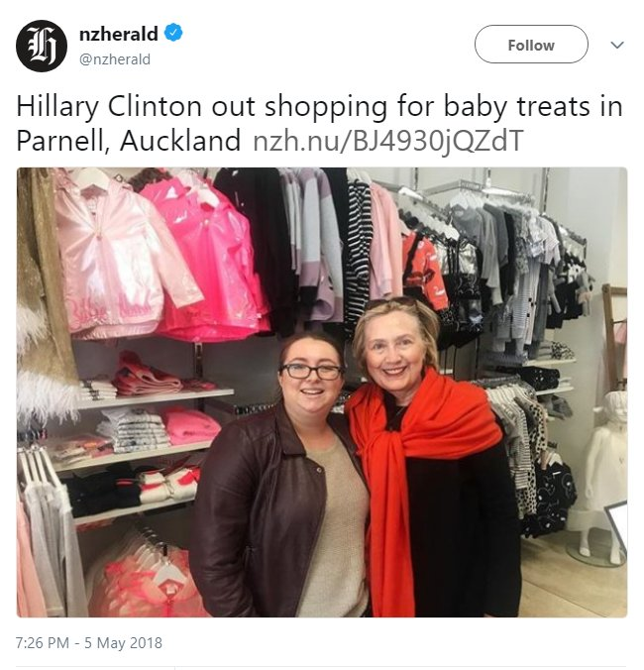Screen dimensions: 644x670
Task: Click the hot pink raincoat in photo
Action: (x=207, y=257)
